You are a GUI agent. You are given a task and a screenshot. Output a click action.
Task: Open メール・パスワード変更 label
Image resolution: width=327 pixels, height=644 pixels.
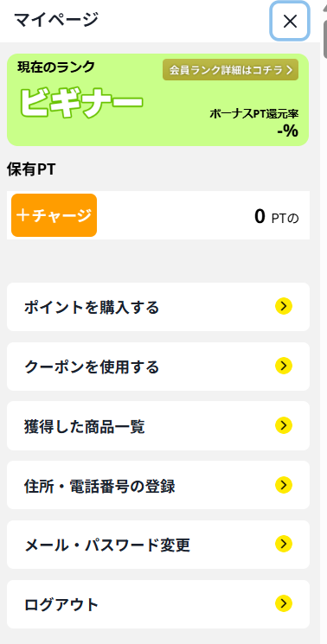coord(106,545)
